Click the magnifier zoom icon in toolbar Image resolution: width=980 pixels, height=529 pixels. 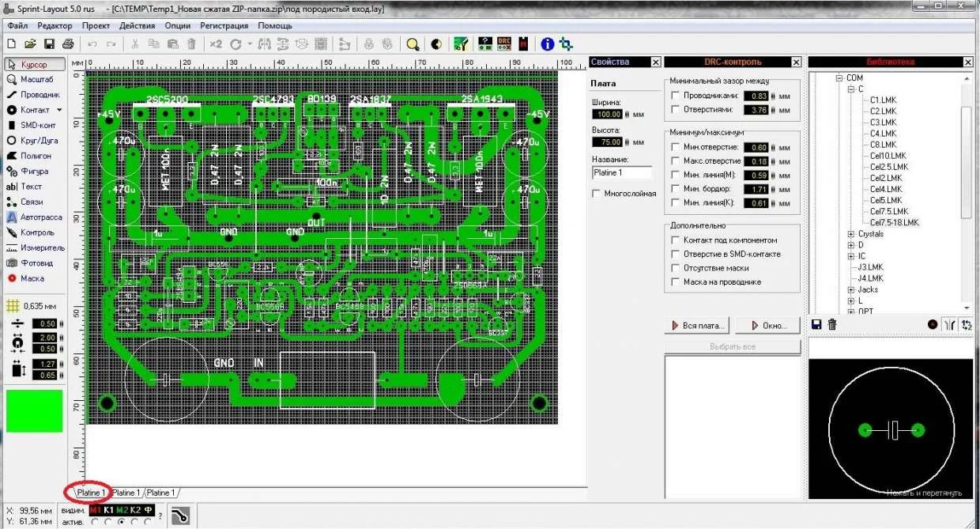(412, 44)
